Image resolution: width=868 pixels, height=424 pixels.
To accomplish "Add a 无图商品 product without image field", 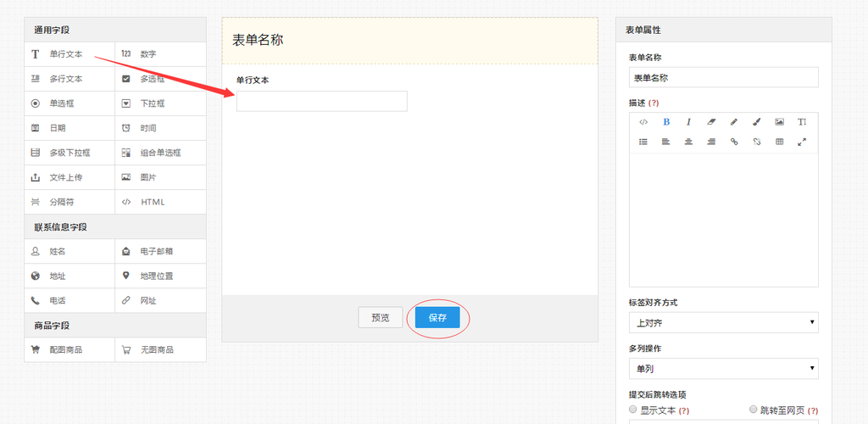I will tap(160, 350).
